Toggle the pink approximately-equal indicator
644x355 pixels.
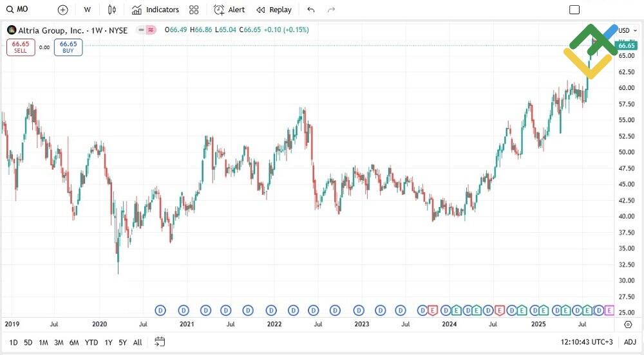pos(151,30)
